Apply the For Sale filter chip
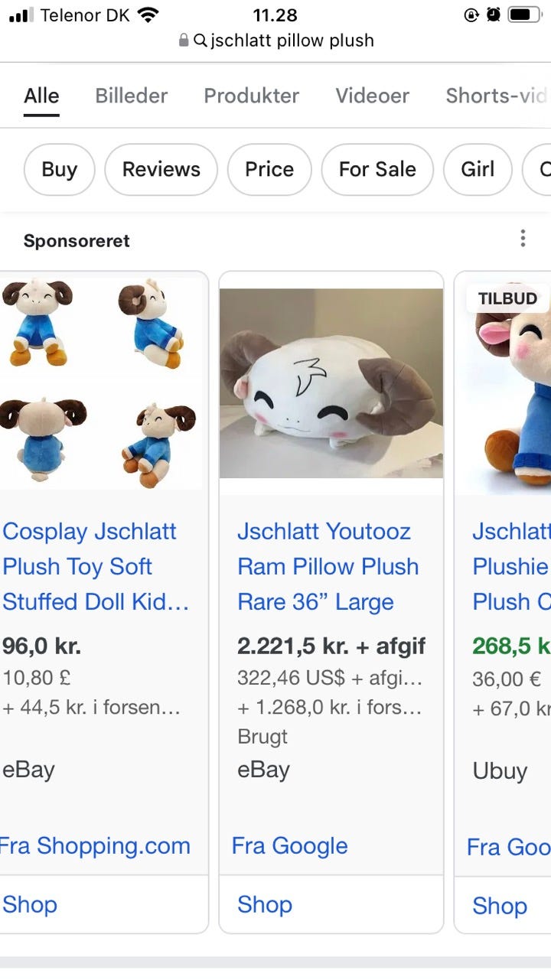This screenshot has height=980, width=551. click(377, 169)
